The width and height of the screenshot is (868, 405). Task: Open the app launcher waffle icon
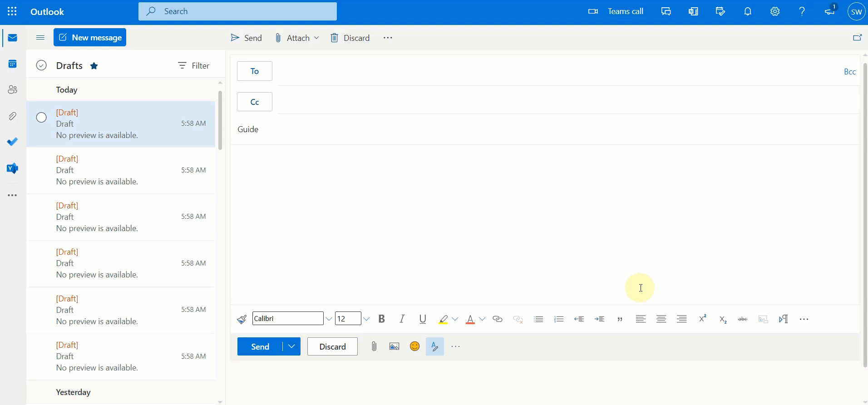[12, 11]
